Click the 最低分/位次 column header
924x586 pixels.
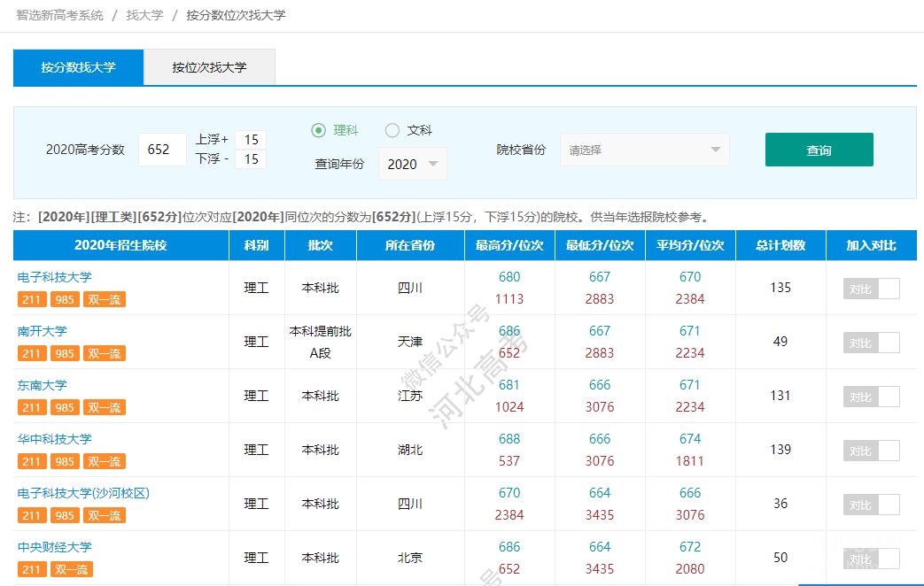pos(600,245)
